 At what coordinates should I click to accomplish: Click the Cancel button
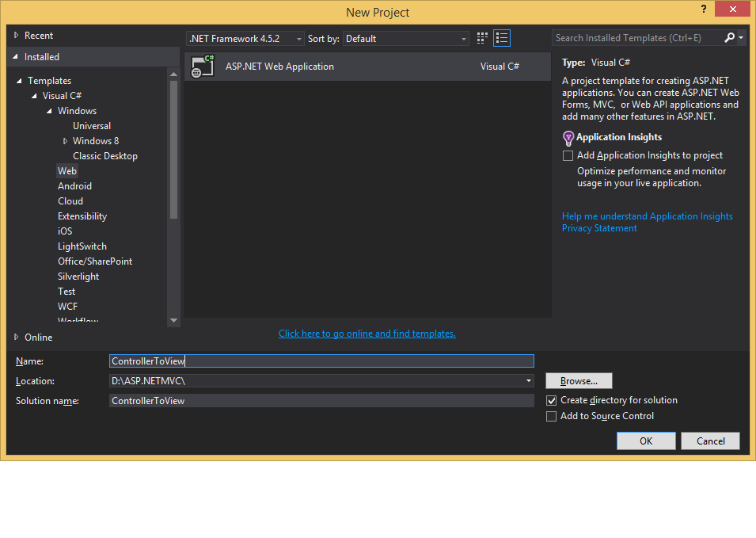pyautogui.click(x=710, y=441)
